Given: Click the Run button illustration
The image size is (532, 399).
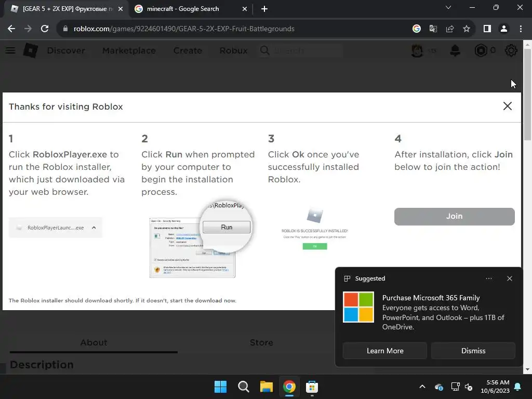Looking at the screenshot, I should 227,227.
